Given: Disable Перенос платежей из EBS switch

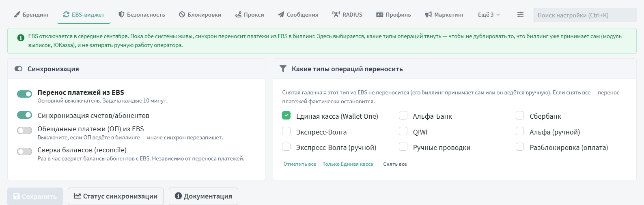Looking at the screenshot, I should [24, 94].
